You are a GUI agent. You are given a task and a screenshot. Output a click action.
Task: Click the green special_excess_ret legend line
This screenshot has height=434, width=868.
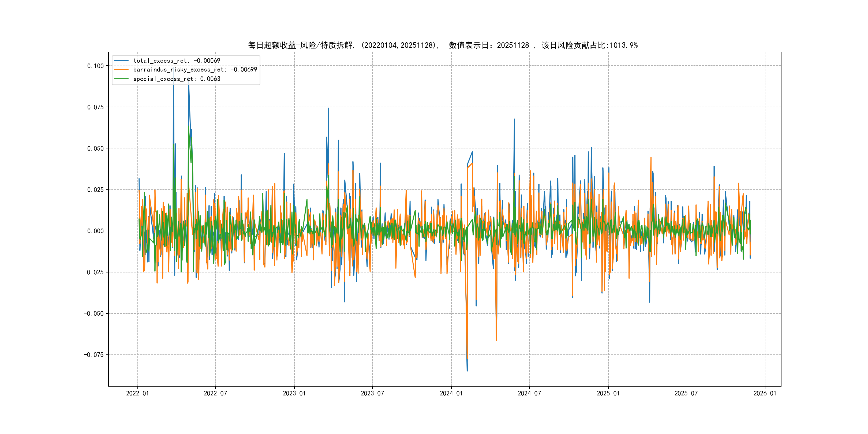121,79
